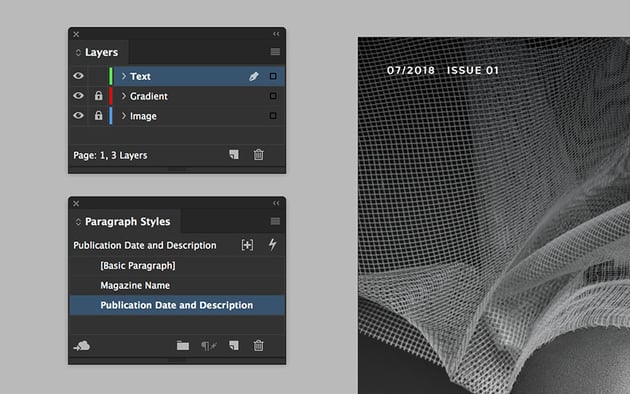The width and height of the screenshot is (630, 394).
Task: Delete the selected layer with the trash icon
Action: 258,154
